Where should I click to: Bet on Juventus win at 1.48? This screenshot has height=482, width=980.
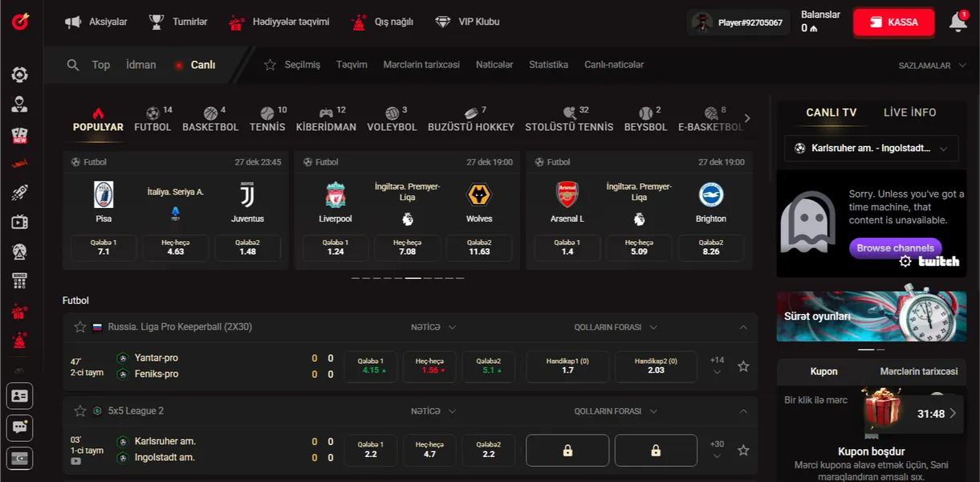(x=247, y=247)
